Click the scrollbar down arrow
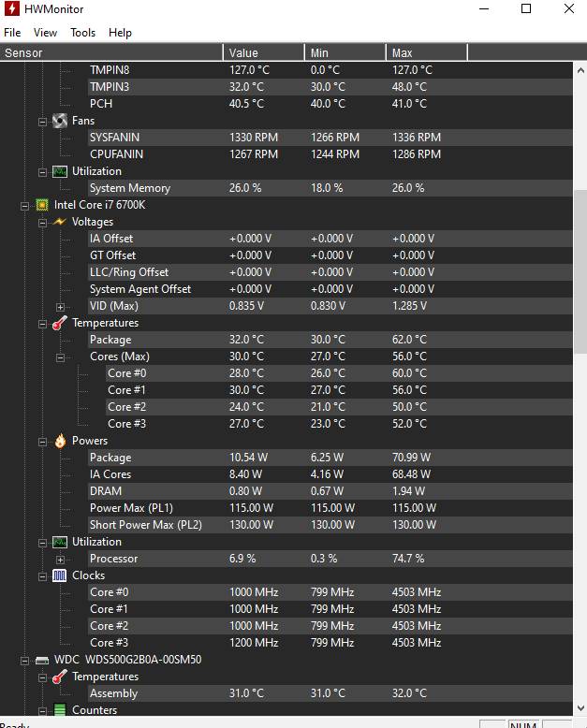Viewport: 587px width, 728px height. [580, 708]
